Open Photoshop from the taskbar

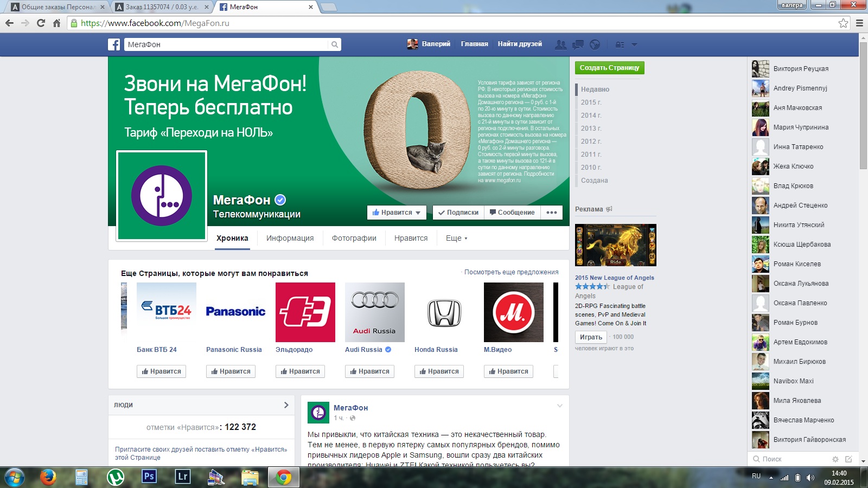coord(149,477)
